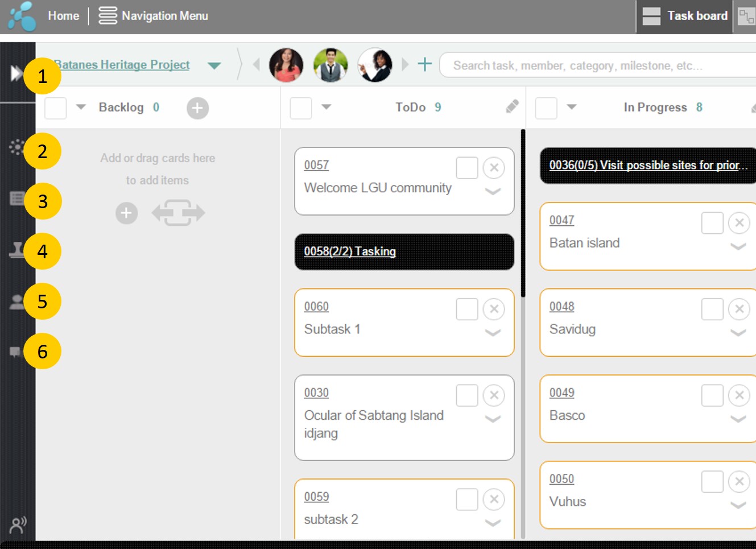Show next members with right arrow
This screenshot has height=549, width=756.
[405, 64]
